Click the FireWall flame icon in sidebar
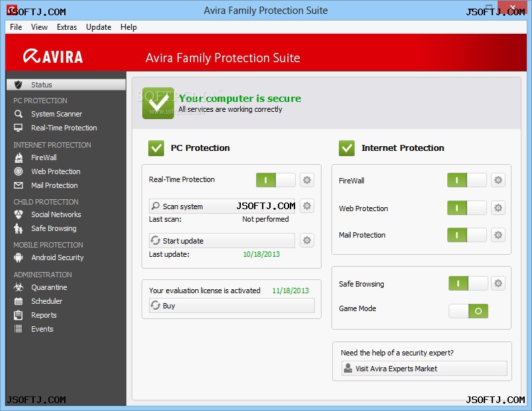 [x=19, y=158]
